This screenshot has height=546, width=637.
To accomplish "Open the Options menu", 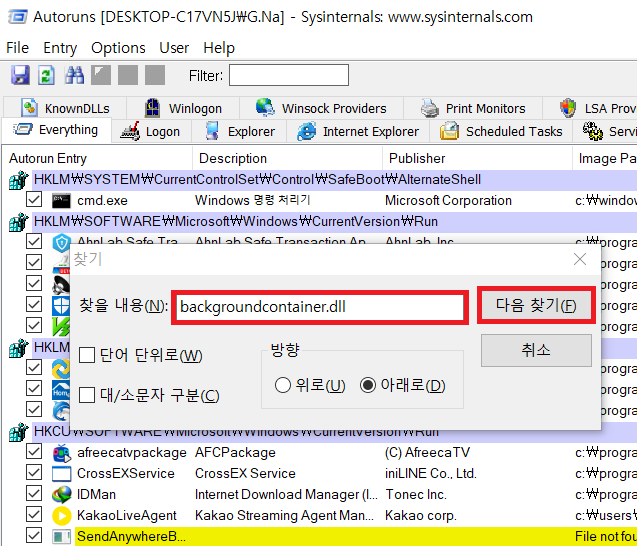I will tap(118, 48).
